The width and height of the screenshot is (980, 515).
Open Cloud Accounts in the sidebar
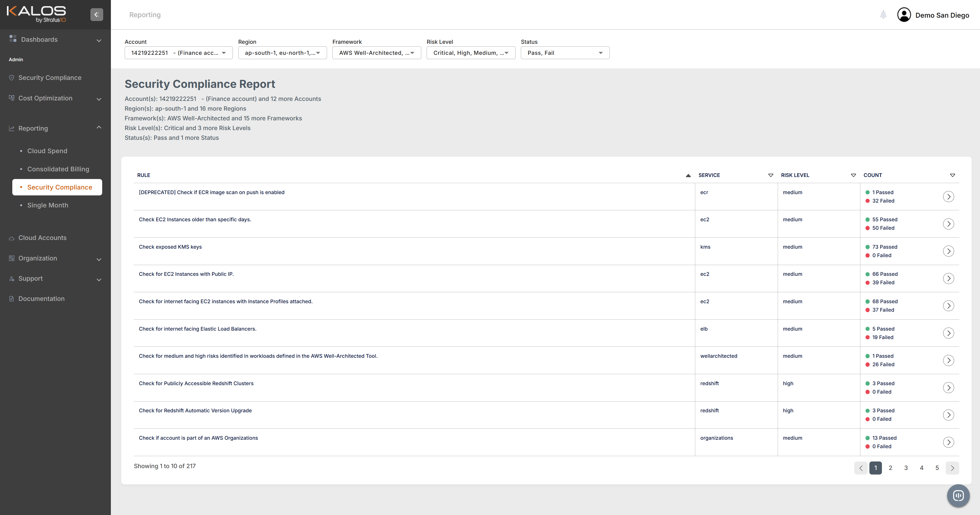42,238
